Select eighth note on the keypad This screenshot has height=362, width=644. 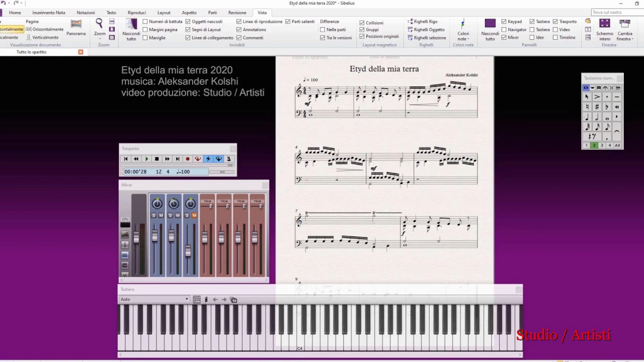pyautogui.click(x=607, y=127)
